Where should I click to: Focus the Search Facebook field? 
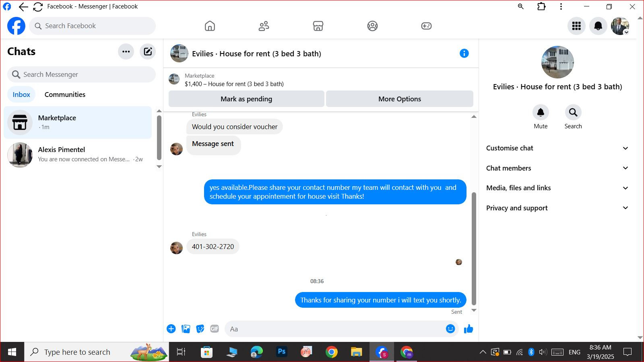92,26
